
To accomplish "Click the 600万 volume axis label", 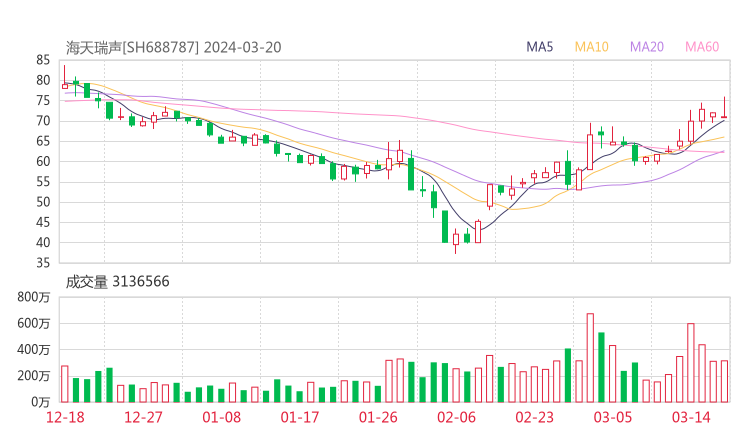I will coord(34,323).
